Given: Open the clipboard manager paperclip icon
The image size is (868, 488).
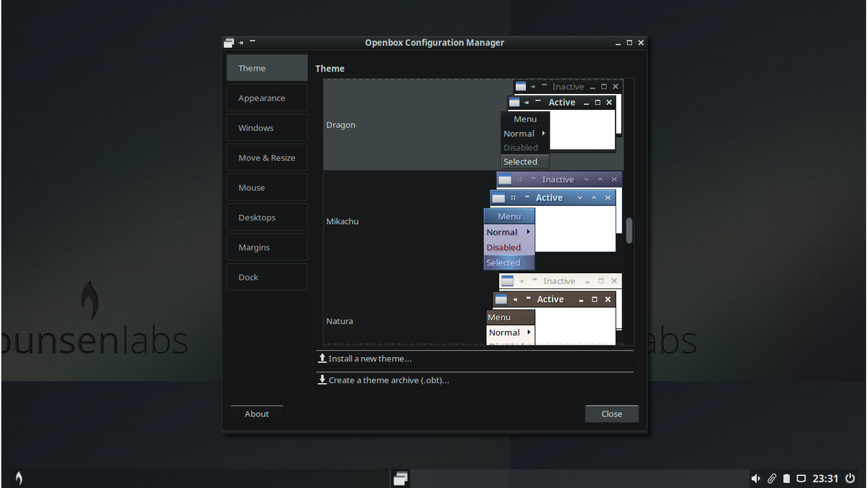Looking at the screenshot, I should [x=771, y=478].
